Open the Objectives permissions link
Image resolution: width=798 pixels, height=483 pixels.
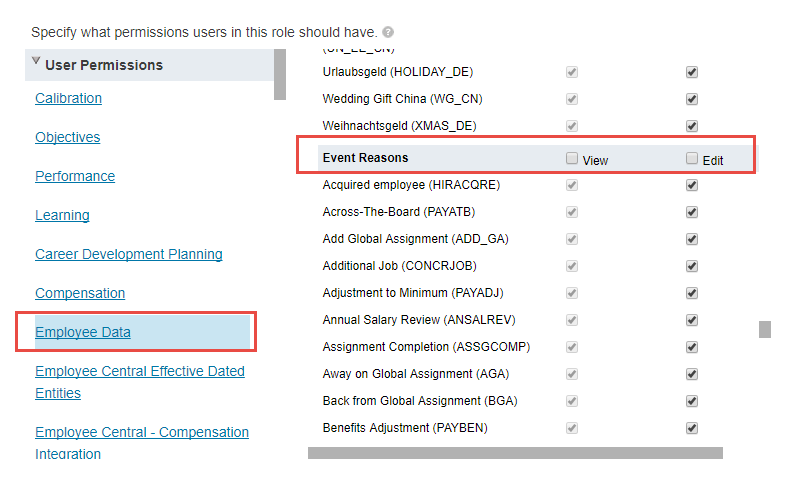(x=67, y=137)
